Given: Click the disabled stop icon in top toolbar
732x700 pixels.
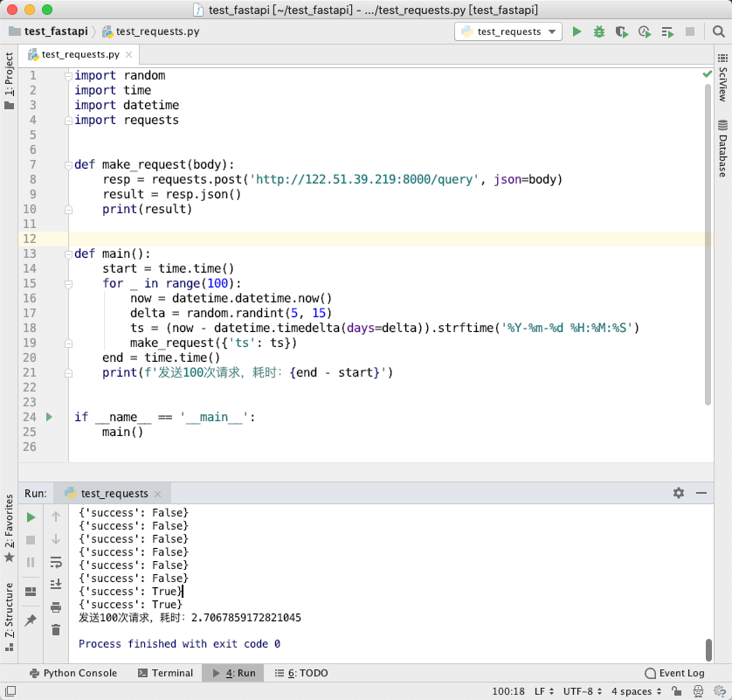Looking at the screenshot, I should (690, 31).
